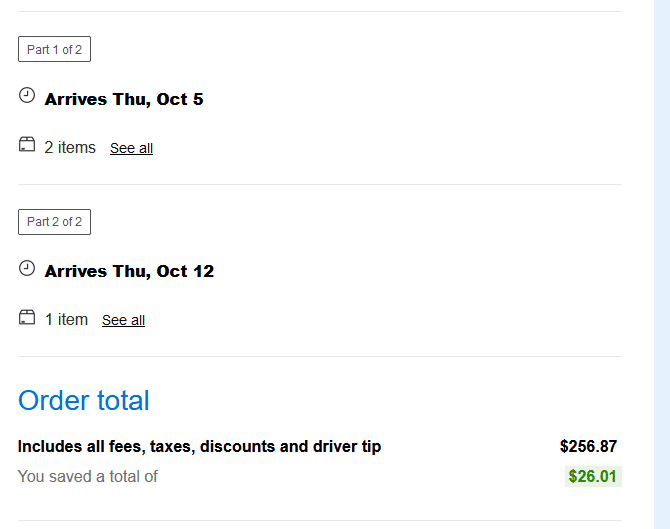Click the $256.87 order total amount
The width and height of the screenshot is (670, 529).
tap(588, 446)
